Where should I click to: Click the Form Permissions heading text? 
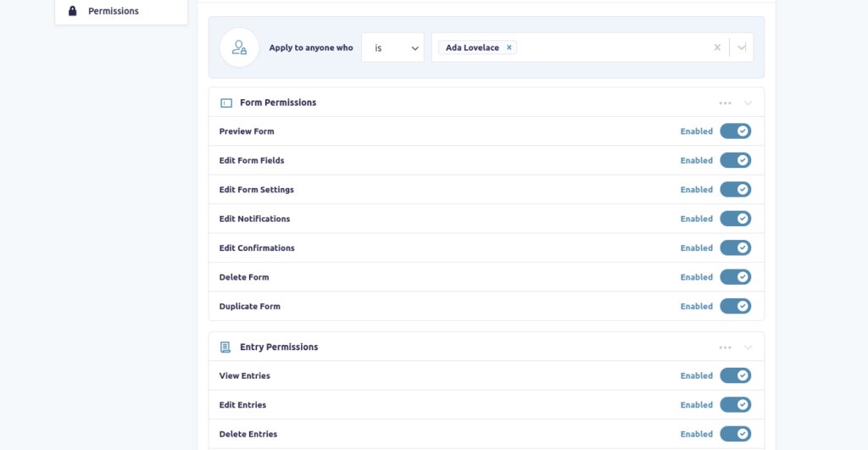tap(278, 103)
